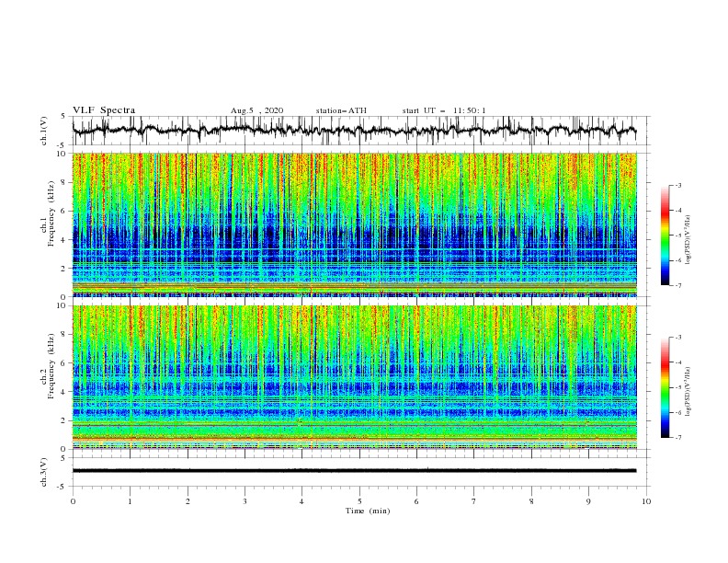Click the "-3" label on ch.2 colorbar
728x563 pixels.
pyautogui.click(x=677, y=338)
